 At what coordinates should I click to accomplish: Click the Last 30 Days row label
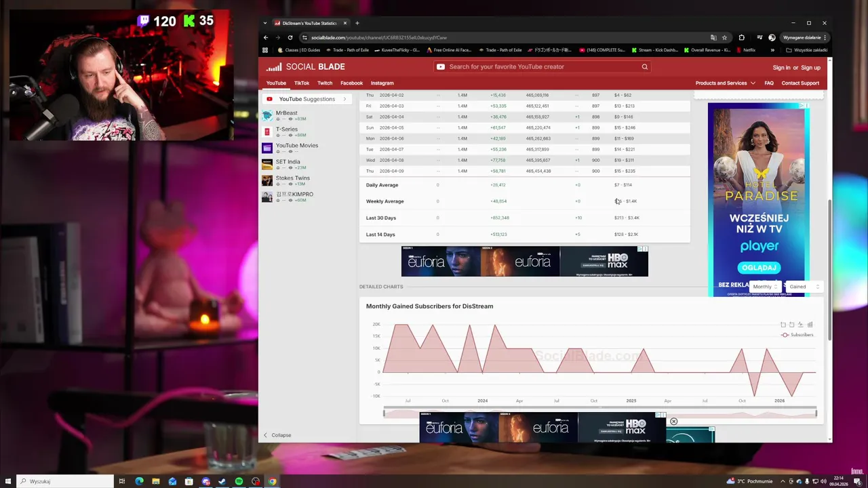pyautogui.click(x=381, y=218)
